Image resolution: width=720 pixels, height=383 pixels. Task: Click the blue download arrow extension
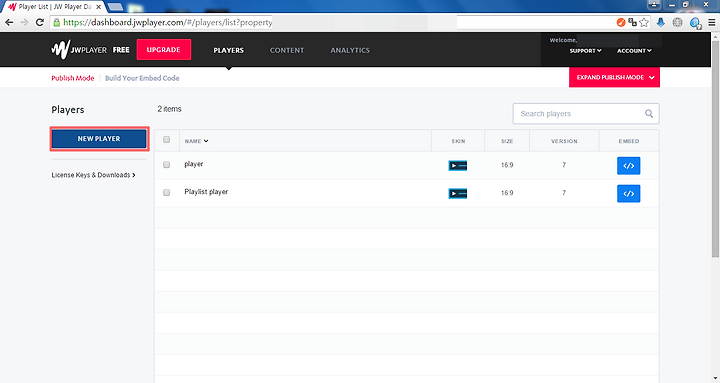(x=660, y=22)
